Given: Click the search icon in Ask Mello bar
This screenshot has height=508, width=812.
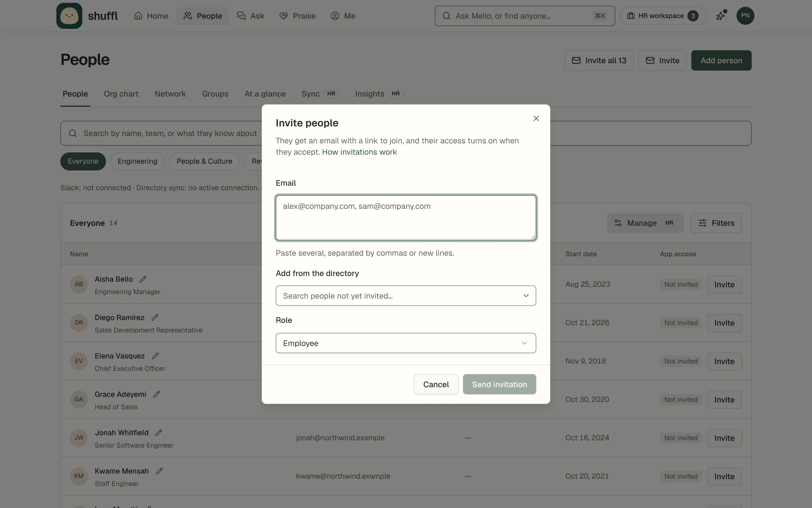Looking at the screenshot, I should point(446,16).
